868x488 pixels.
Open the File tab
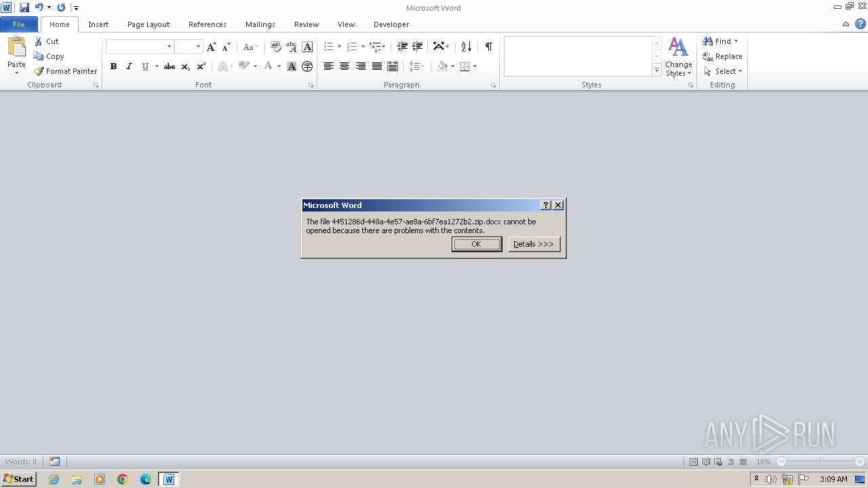[x=19, y=24]
